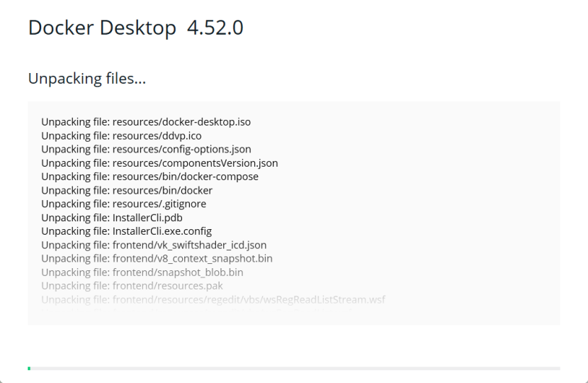Screen dimensions: 588x383
Task: Select the resources/config-options.json log line
Action: pos(146,149)
